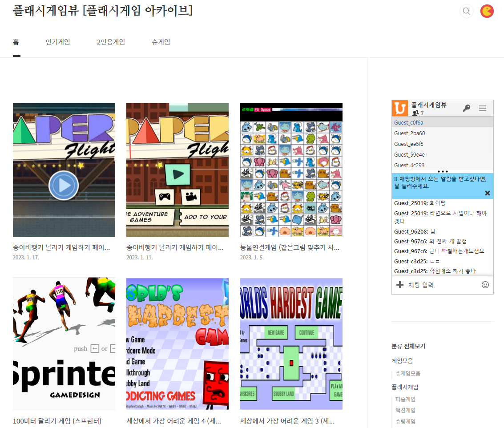This screenshot has width=504, height=428.
Task: Open the 100미터 달리기 게임 (스프린터) post
Action: 57,421
